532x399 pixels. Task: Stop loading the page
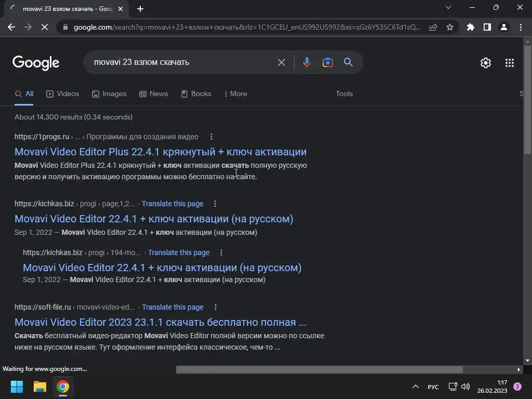[x=45, y=27]
